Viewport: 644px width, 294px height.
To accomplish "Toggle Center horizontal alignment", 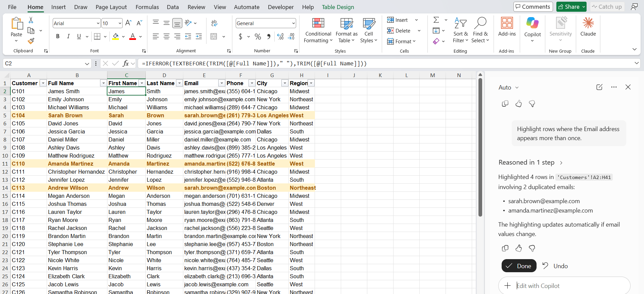I will [x=167, y=36].
